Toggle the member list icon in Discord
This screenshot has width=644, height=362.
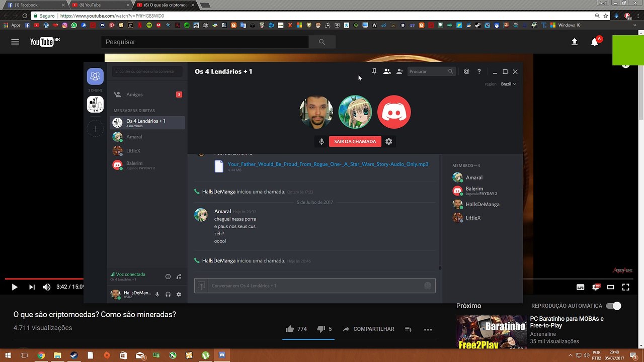pyautogui.click(x=387, y=71)
